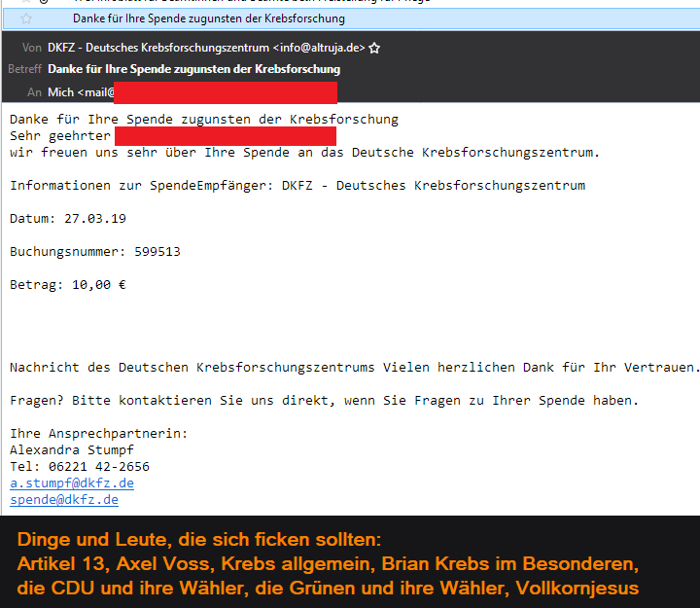Click the 'Sehr geehrter' greeting line
The width and height of the screenshot is (700, 608).
coord(60,136)
